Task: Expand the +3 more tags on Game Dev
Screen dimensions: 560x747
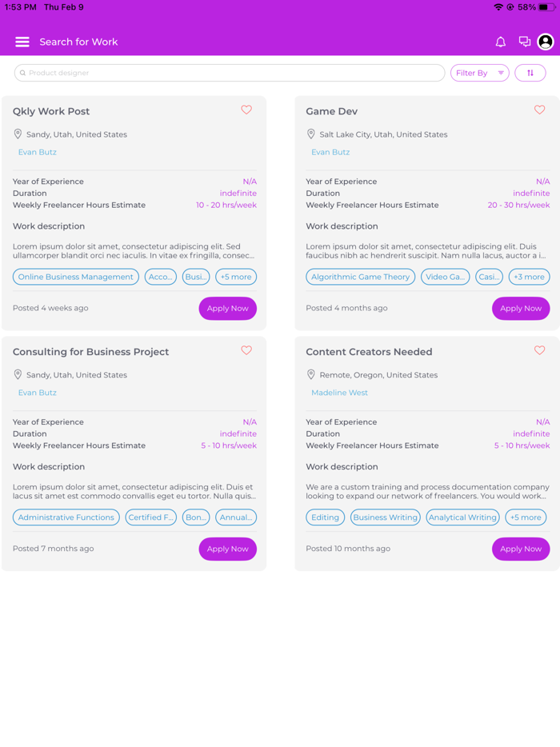Action: point(529,276)
